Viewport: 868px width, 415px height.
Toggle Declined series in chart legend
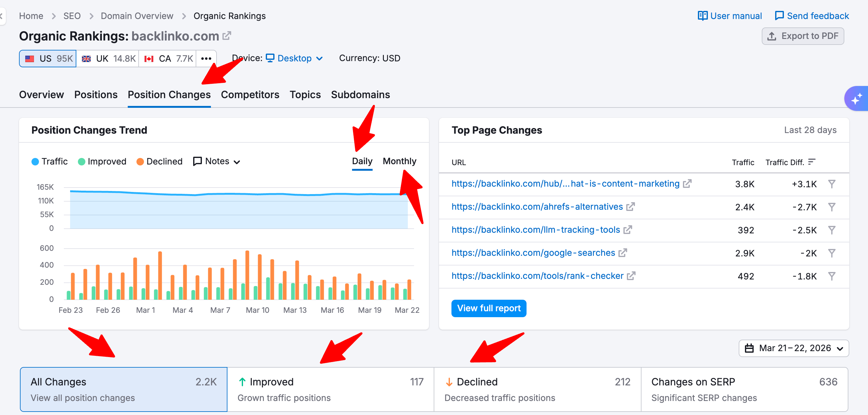point(160,161)
